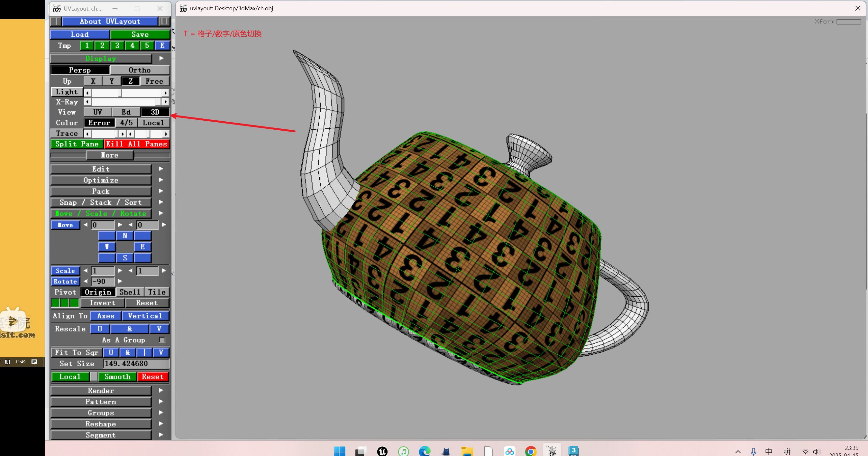Click the N move direction button
This screenshot has height=456, width=868.
[x=125, y=236]
